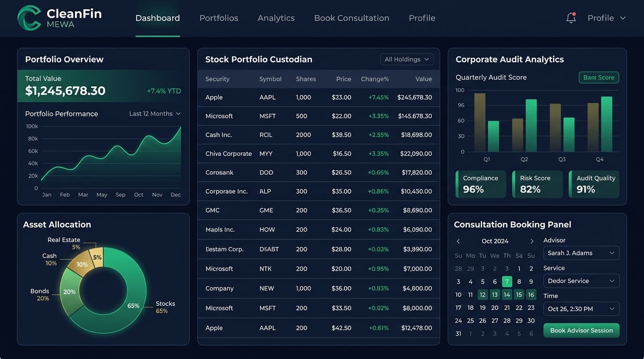Viewport: 644px width, 359px height.
Task: Open the Analytics tab
Action: [x=276, y=18]
